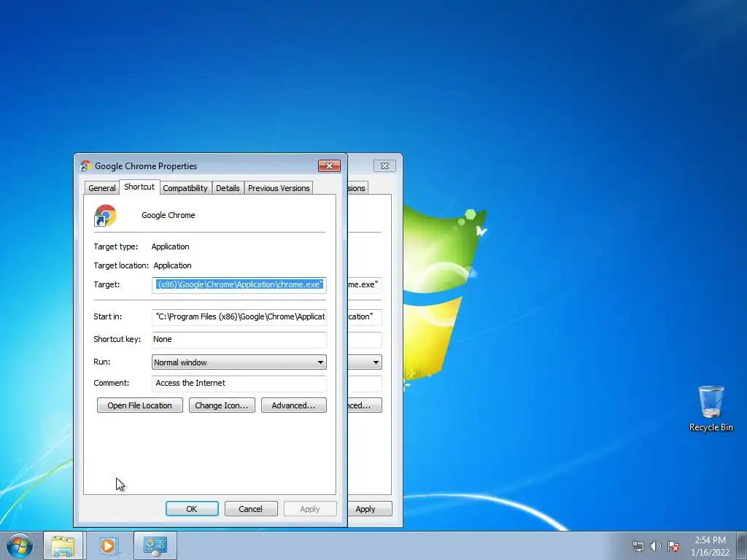Open the Advanced settings button
747x560 pixels.
click(x=293, y=405)
